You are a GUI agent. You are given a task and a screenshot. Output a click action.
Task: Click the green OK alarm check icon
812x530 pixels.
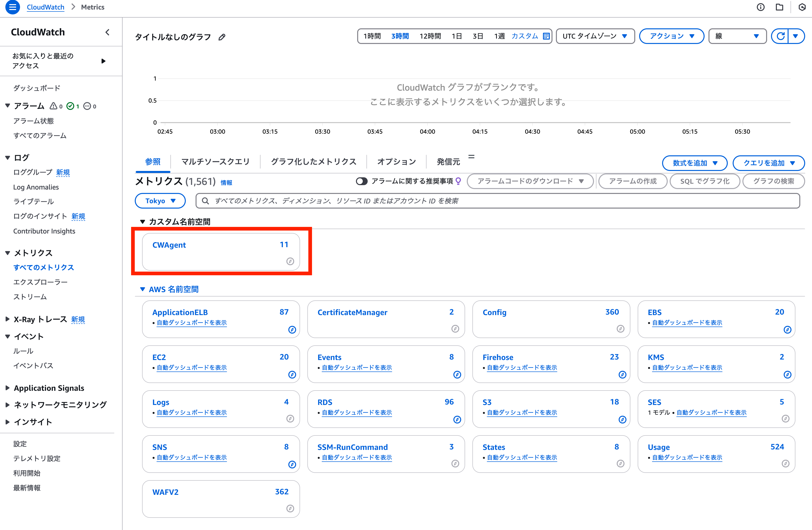[70, 106]
